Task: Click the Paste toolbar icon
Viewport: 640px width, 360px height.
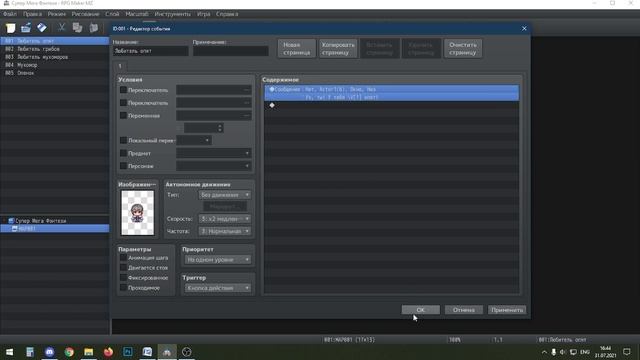Action: (x=93, y=28)
